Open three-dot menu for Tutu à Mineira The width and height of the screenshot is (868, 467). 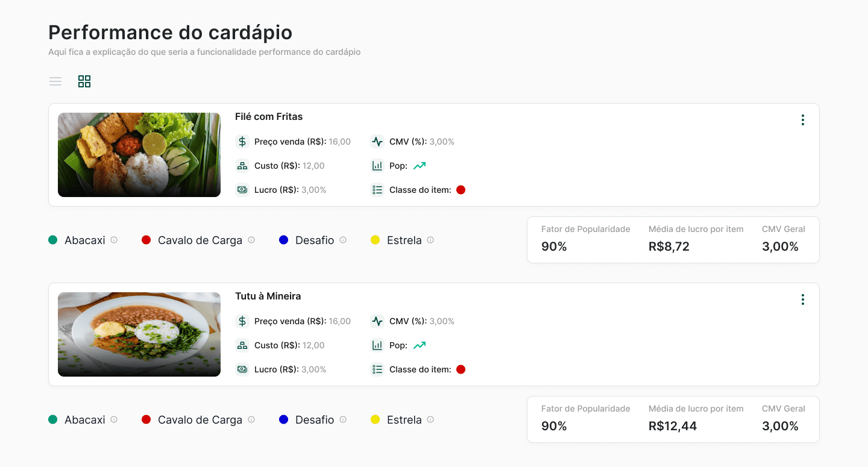click(x=802, y=299)
